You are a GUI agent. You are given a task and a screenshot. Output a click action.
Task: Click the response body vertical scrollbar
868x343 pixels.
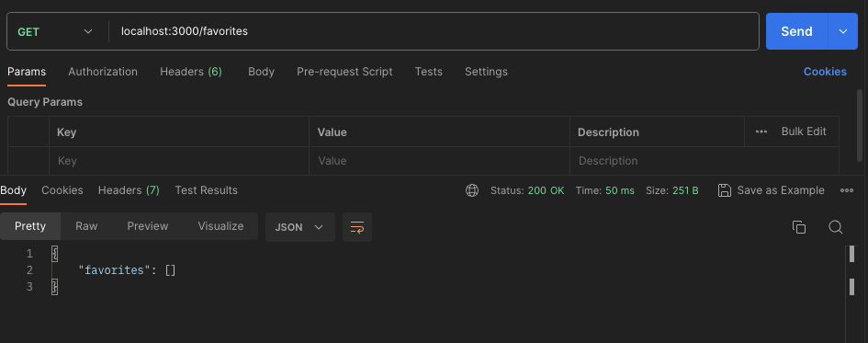point(852,269)
